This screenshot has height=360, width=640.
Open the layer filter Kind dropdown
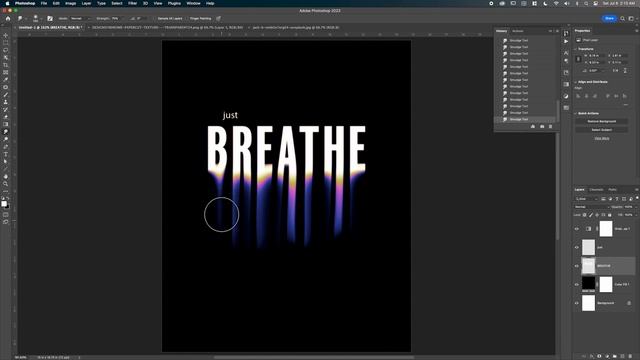pos(587,199)
